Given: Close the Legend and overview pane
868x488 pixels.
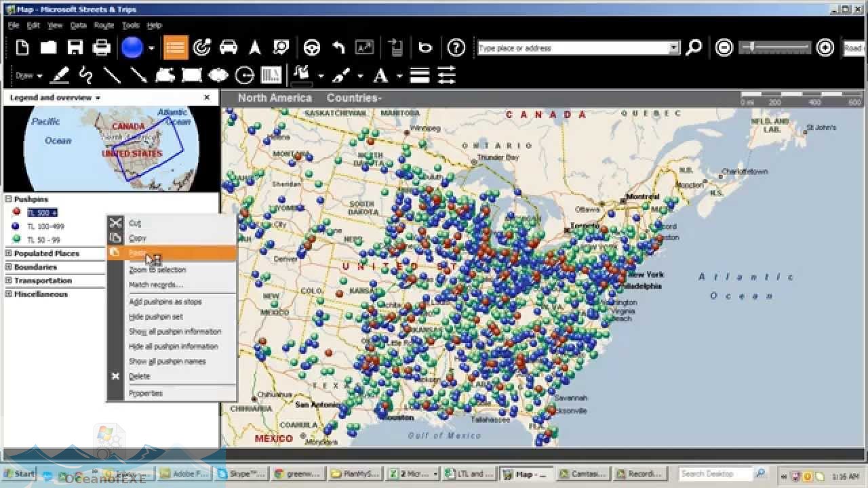Looking at the screenshot, I should [208, 98].
